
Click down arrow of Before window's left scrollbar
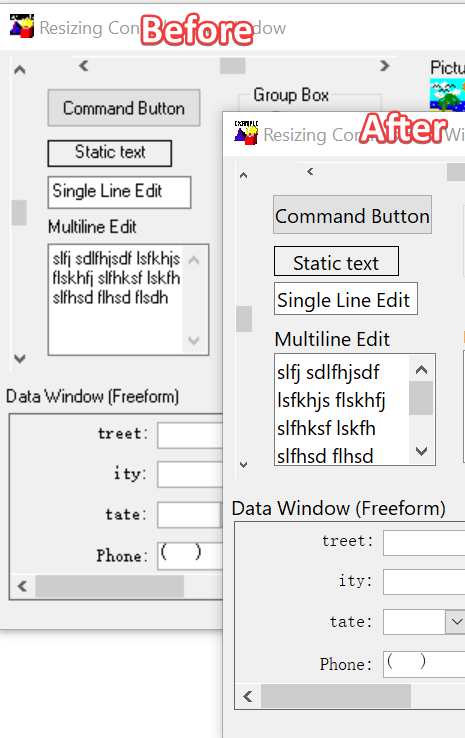(19, 359)
